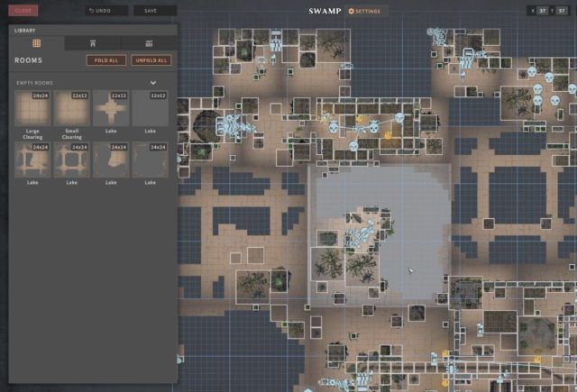Select the Large Clearing room thumbnail
The height and width of the screenshot is (392, 577).
click(32, 108)
